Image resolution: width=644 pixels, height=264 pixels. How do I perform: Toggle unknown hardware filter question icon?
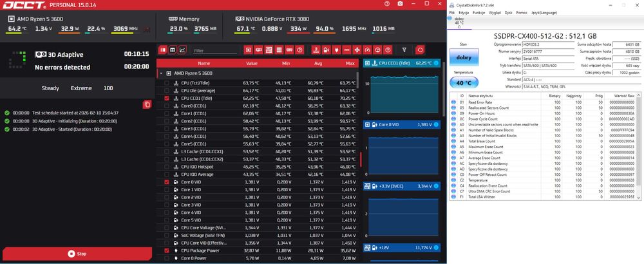299,50
